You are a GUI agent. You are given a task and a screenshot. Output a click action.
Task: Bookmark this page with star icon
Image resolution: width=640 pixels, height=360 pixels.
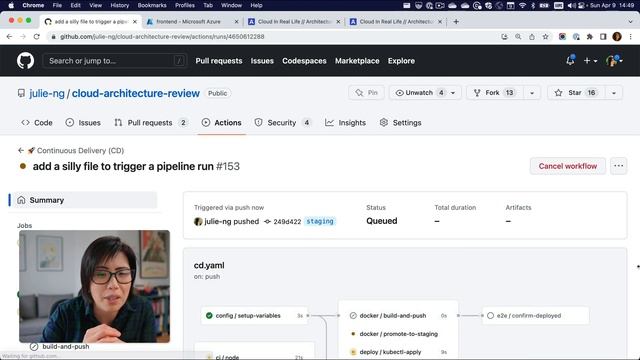545,37
